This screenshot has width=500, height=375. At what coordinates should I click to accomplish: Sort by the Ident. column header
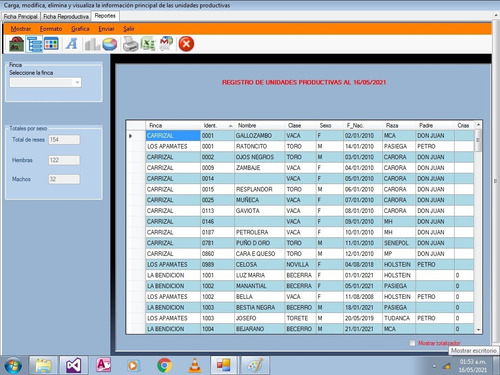pos(217,125)
